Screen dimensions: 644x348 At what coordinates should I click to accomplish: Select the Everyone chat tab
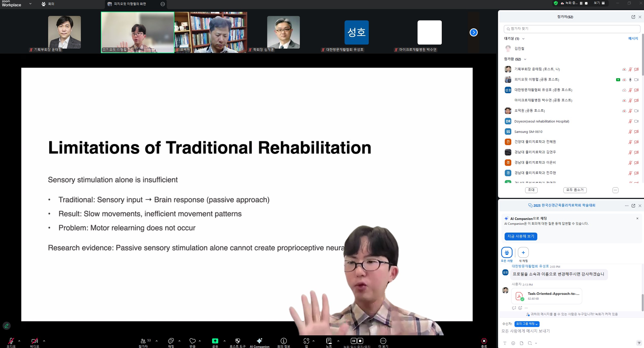click(x=507, y=253)
